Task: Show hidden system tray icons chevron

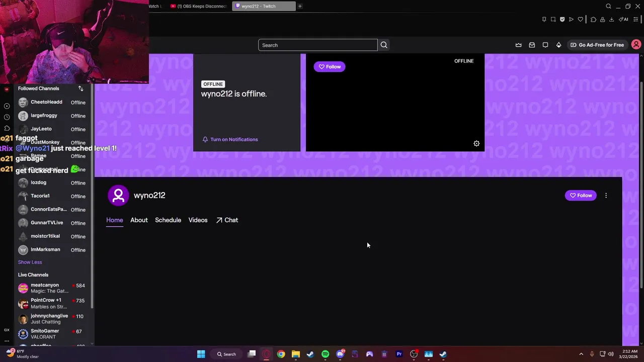Action: [x=581, y=354]
